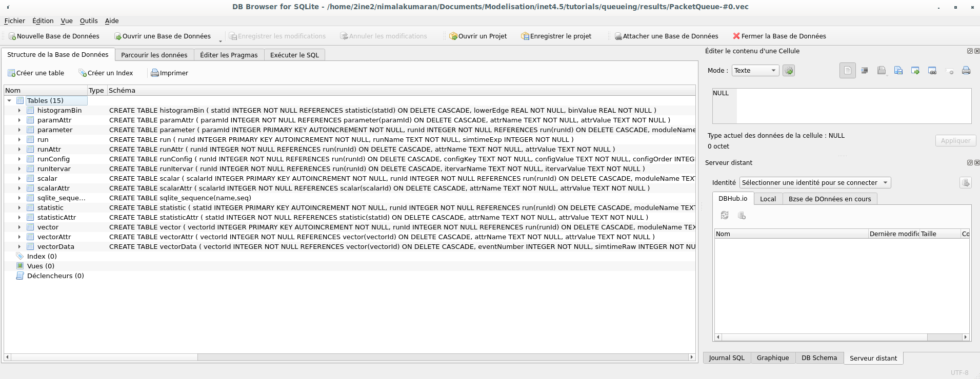This screenshot has width=980, height=379.
Task: Click the Attacher une Base de Données icon
Action: 618,36
